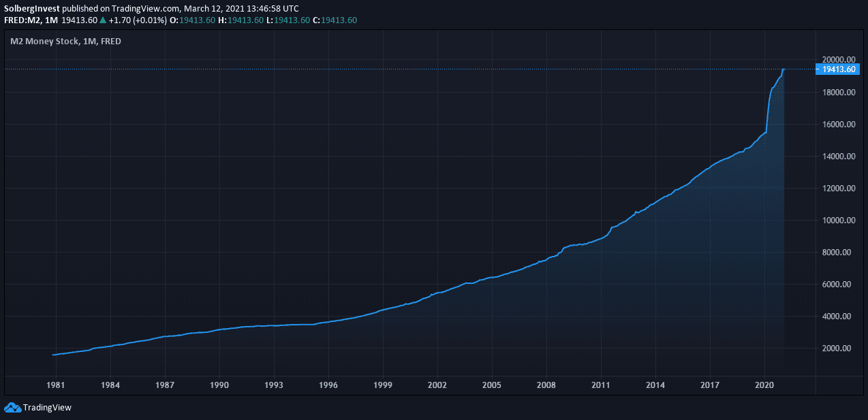Click the Open value O:19413.60
The width and height of the screenshot is (868, 420).
(192, 20)
